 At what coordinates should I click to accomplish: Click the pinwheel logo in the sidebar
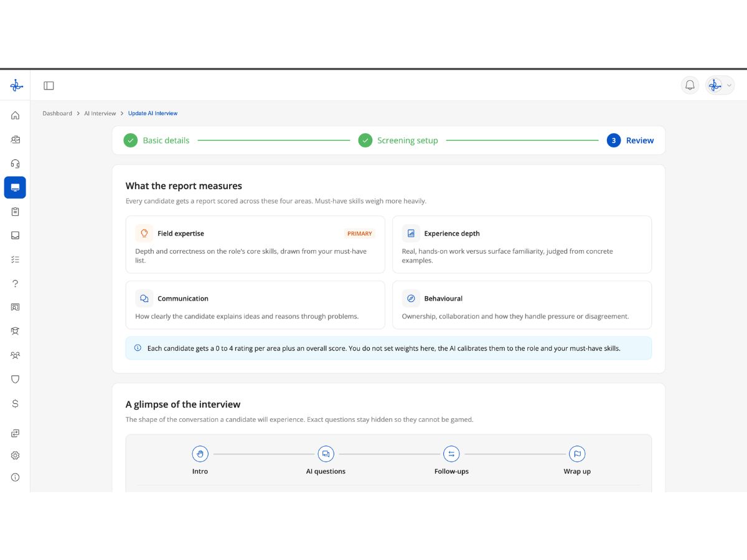[x=16, y=86]
